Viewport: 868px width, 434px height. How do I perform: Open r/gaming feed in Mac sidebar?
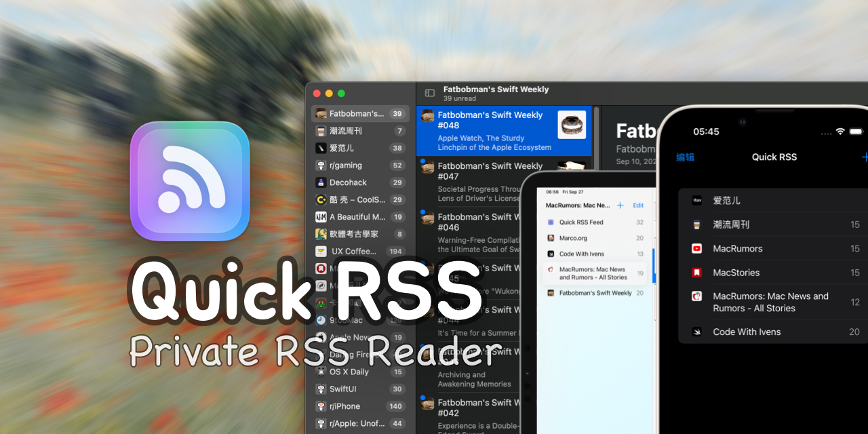pos(360,165)
